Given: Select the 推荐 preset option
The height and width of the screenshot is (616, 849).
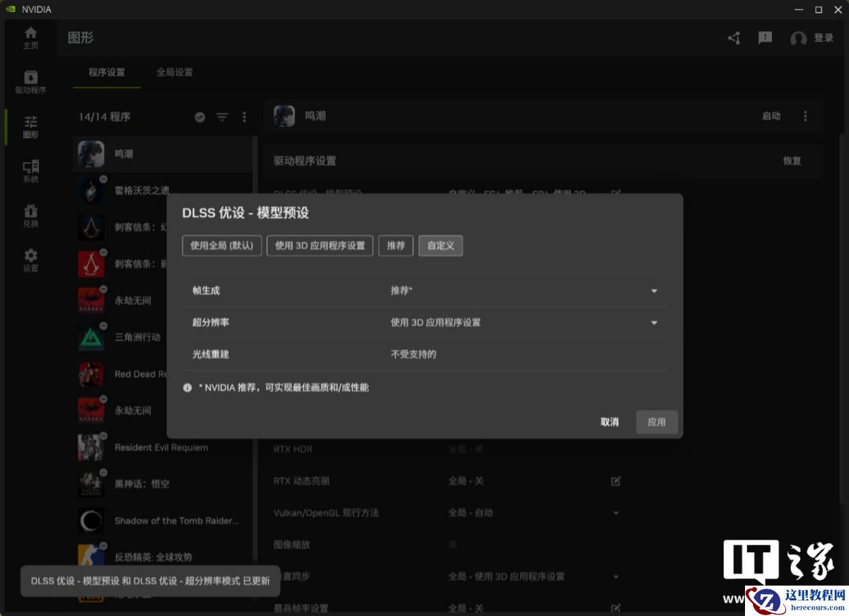Looking at the screenshot, I should coord(396,245).
